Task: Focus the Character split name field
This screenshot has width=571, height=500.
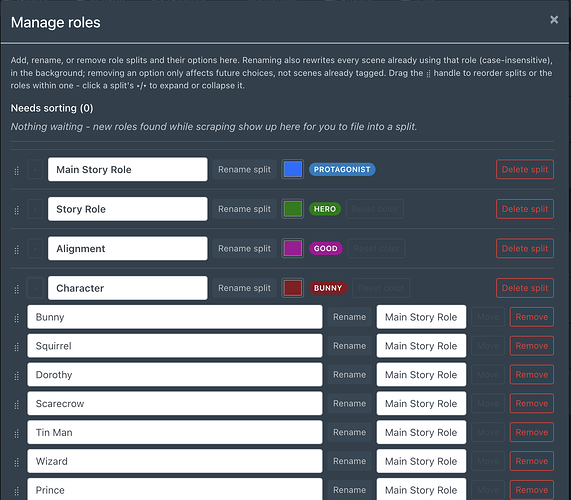Action: 127,288
